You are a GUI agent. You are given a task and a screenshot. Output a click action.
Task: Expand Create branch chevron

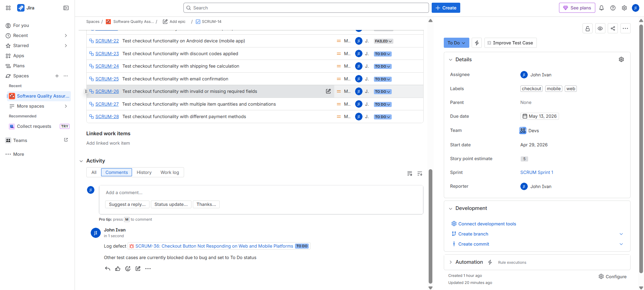621,234
